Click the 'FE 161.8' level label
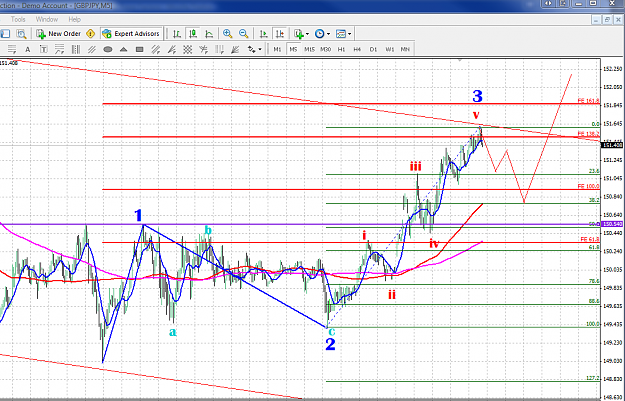The image size is (625, 401). tap(588, 101)
